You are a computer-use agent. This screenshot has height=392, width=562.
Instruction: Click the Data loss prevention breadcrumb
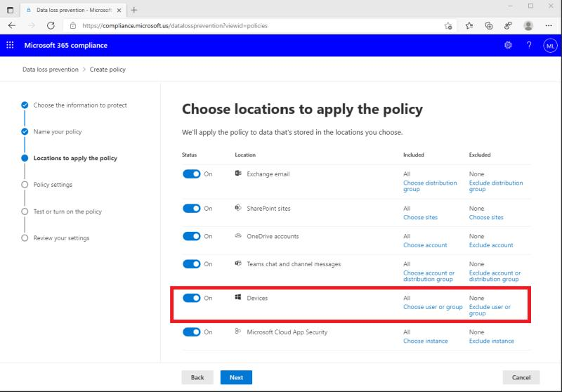click(x=51, y=70)
